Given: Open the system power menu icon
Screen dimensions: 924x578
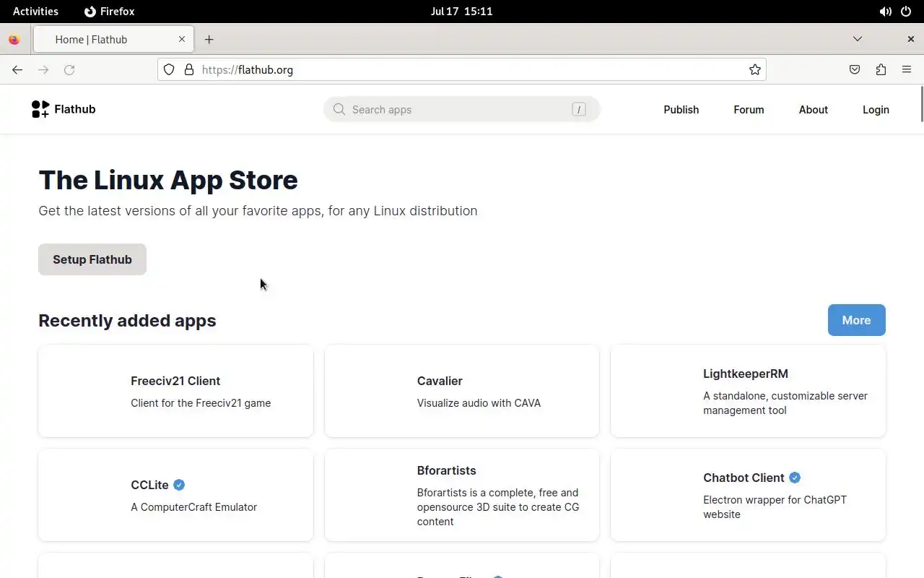Looking at the screenshot, I should 907,12.
